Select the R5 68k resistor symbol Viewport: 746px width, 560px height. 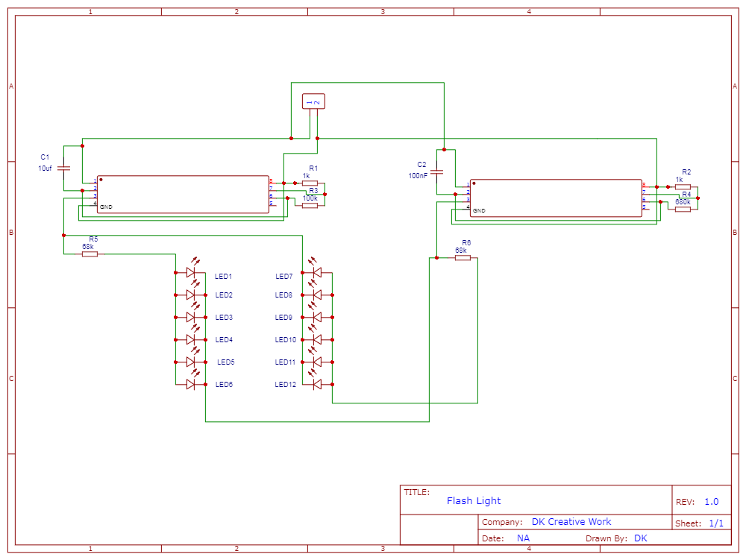pos(89,254)
